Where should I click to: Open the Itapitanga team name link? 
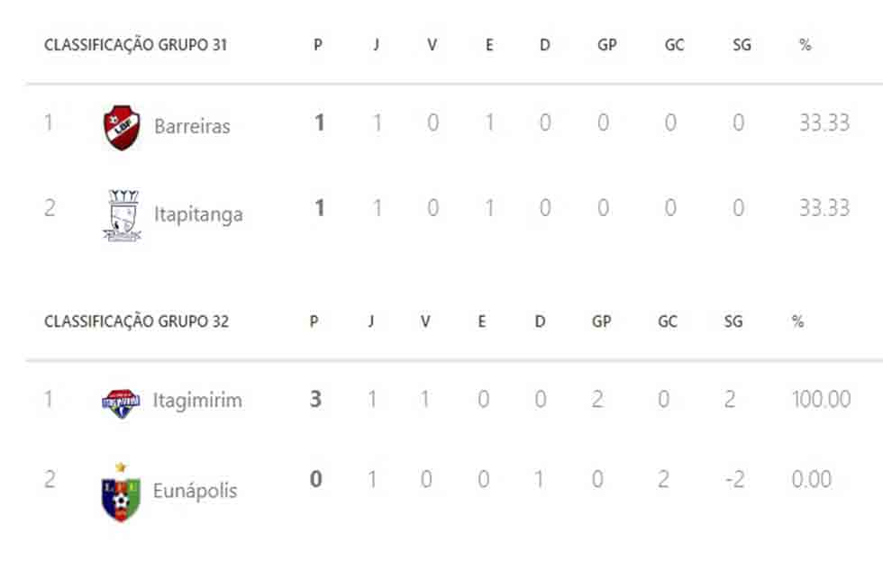click(x=198, y=214)
